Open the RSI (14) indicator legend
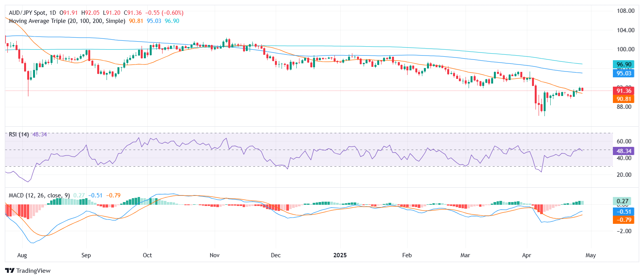Viewport: 644px width, 279px height. [x=19, y=134]
